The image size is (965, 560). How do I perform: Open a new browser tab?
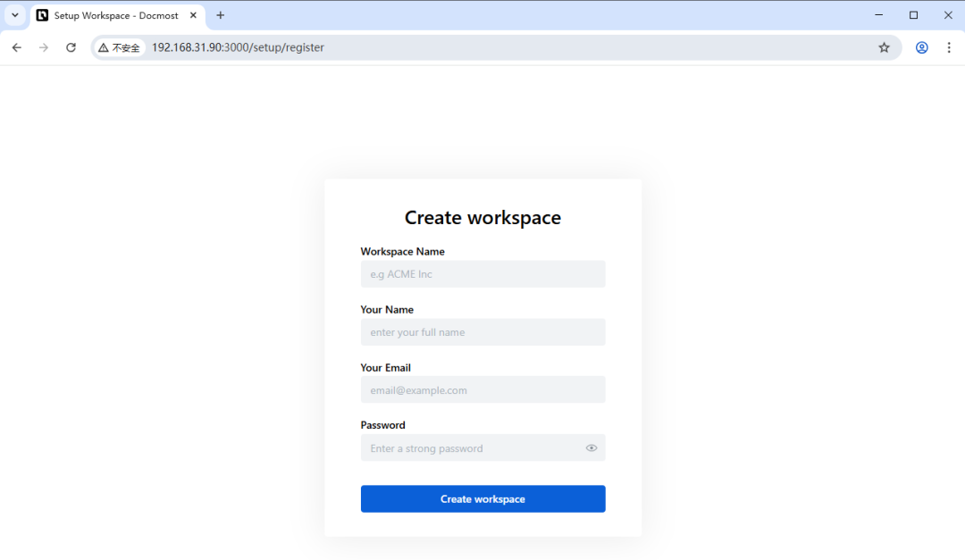click(x=221, y=15)
